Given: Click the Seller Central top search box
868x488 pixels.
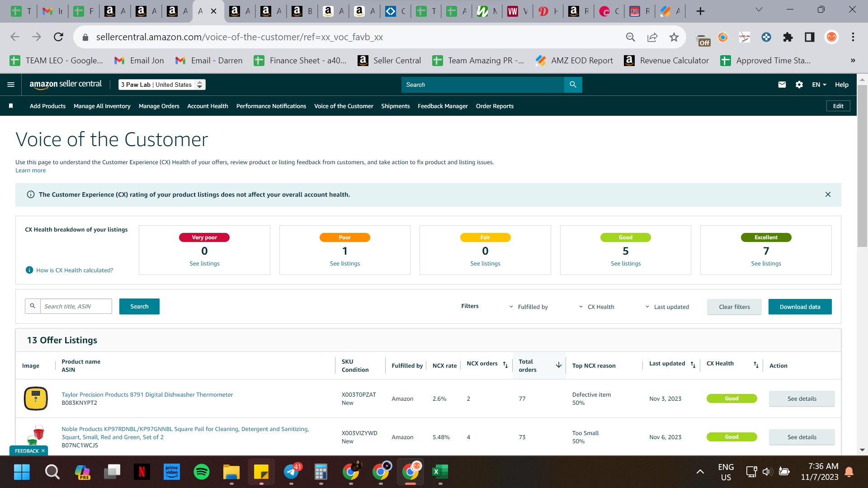Looking at the screenshot, I should pos(482,85).
